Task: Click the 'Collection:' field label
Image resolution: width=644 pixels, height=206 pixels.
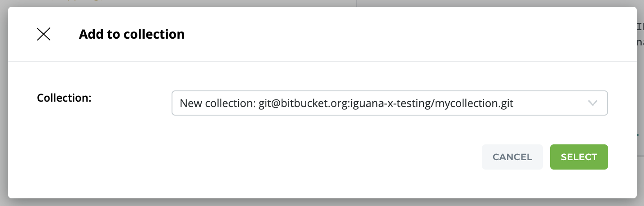Action: (64, 98)
